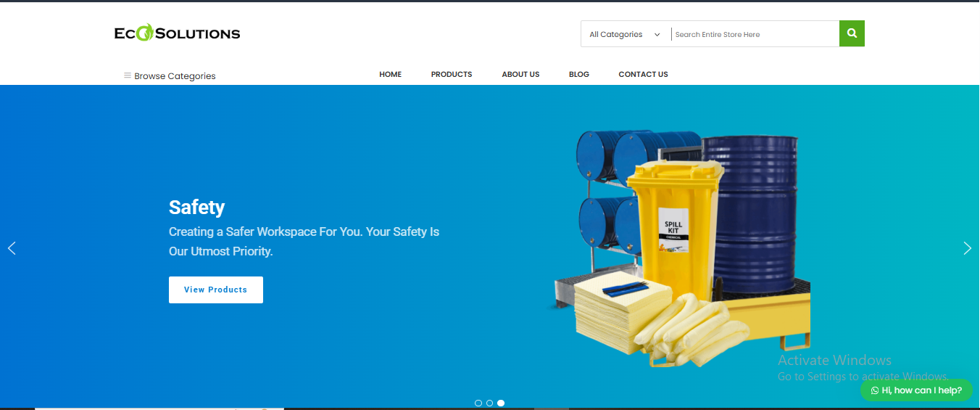Select the third active carousel dot

click(x=501, y=403)
